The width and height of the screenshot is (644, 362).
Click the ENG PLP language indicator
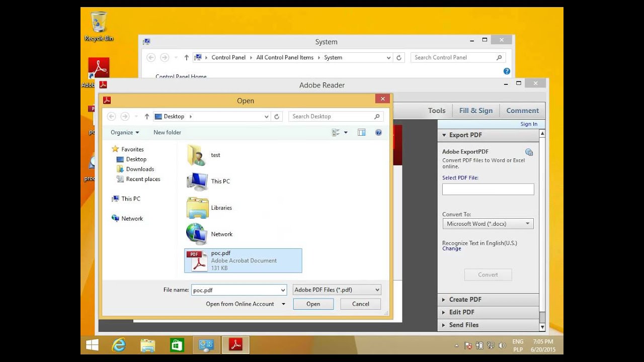coord(518,345)
